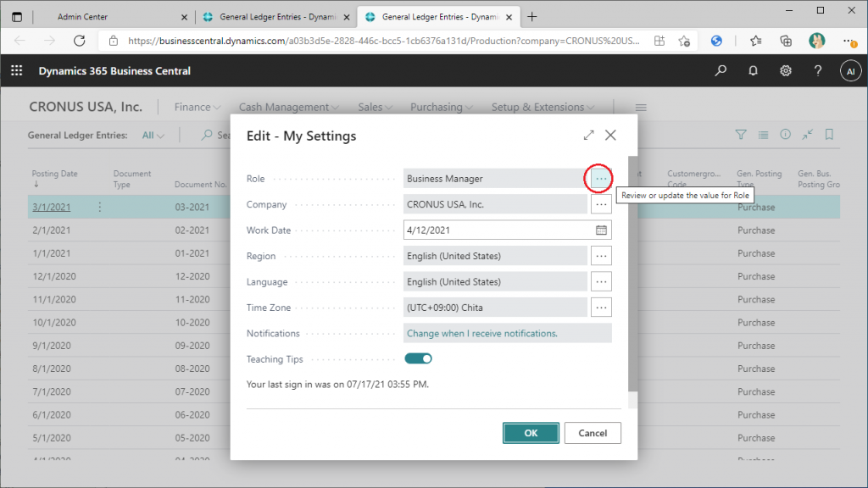
Task: Open the Business Central search icon
Action: pyautogui.click(x=721, y=70)
